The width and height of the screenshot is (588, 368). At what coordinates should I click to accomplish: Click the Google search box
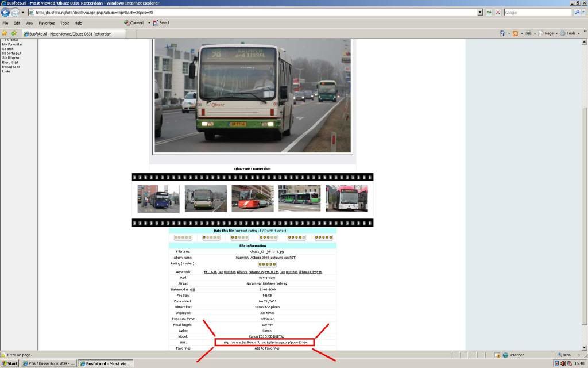pyautogui.click(x=538, y=13)
